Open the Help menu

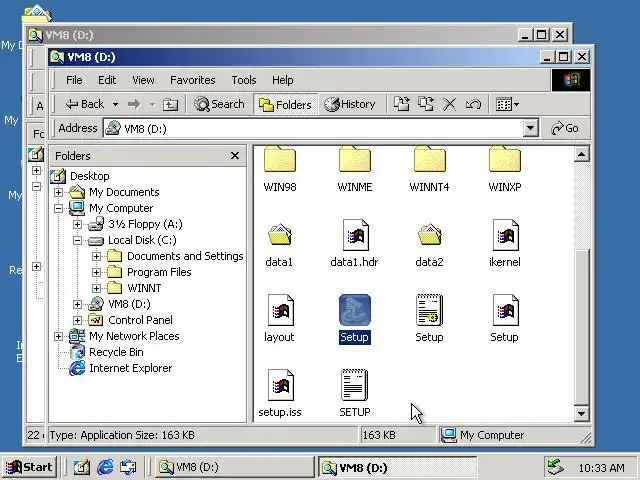pos(282,80)
